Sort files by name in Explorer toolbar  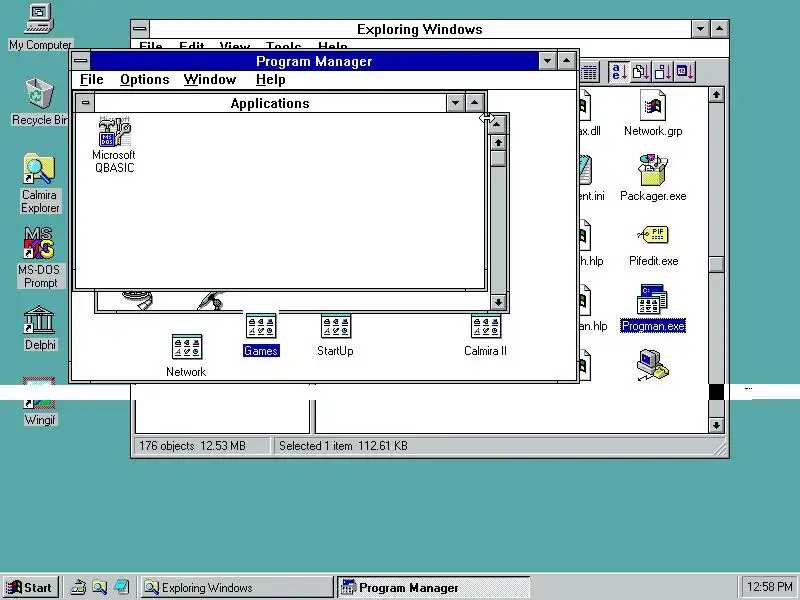pyautogui.click(x=619, y=72)
